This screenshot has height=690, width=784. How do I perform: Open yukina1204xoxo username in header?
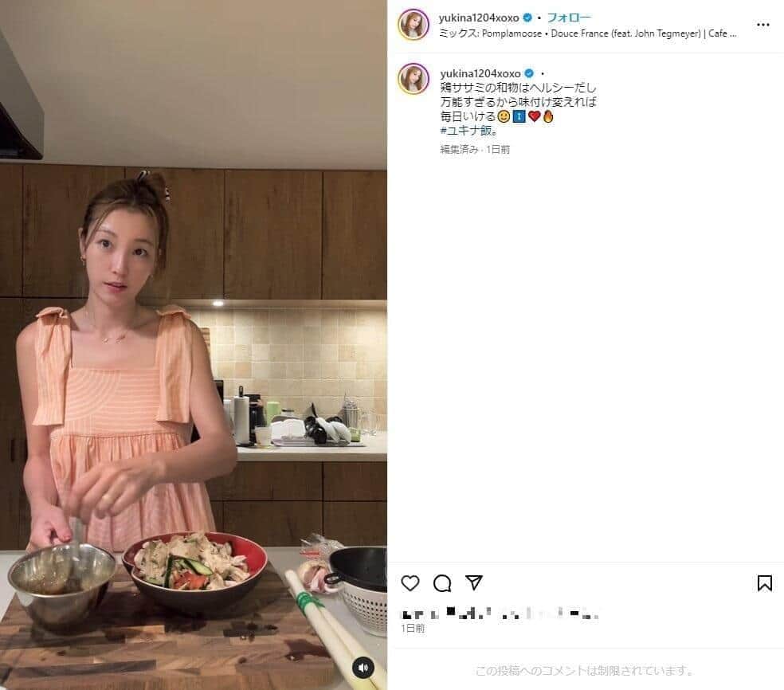coord(479,18)
